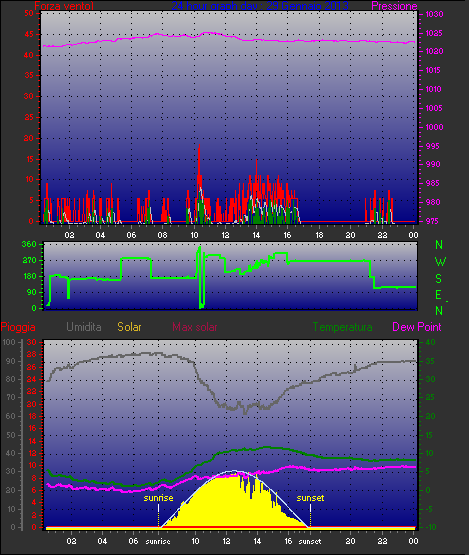Click the Pioggia legend label
The image size is (469, 555).
coord(18,327)
